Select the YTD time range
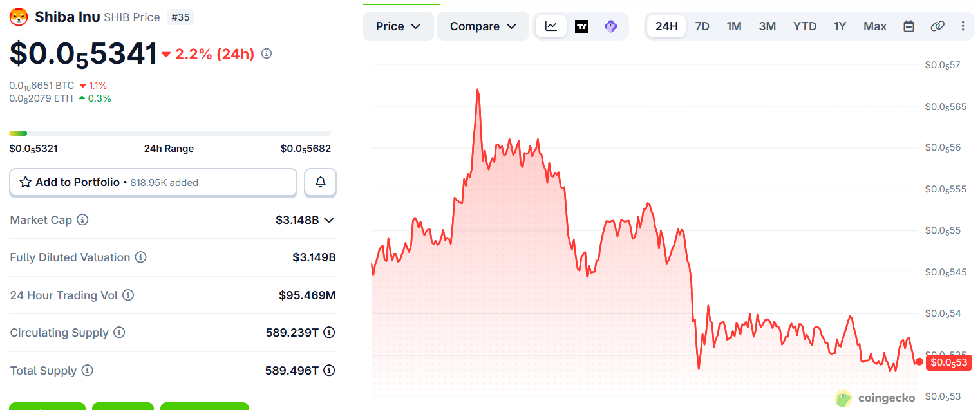The height and width of the screenshot is (410, 980). pos(805,26)
